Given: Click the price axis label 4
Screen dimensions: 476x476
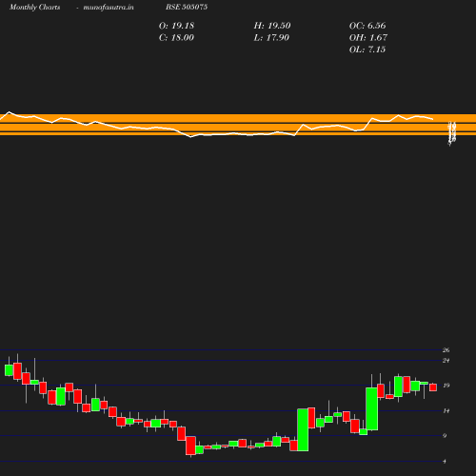Looking at the screenshot, I should [445, 461].
